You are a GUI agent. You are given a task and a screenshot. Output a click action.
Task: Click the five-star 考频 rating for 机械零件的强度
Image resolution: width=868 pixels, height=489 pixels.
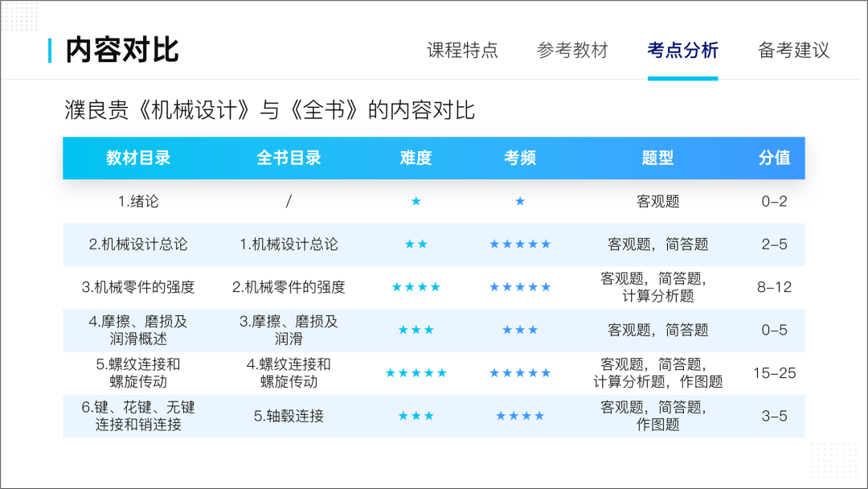point(520,287)
